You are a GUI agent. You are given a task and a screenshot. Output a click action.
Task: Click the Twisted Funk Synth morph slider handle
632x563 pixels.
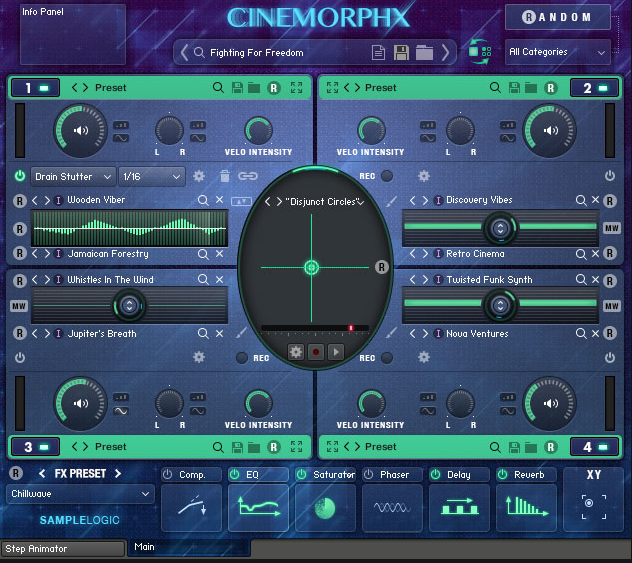500,305
